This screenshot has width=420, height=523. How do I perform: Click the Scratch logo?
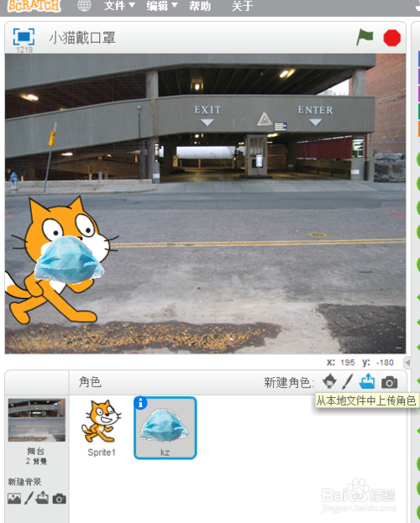pyautogui.click(x=34, y=6)
